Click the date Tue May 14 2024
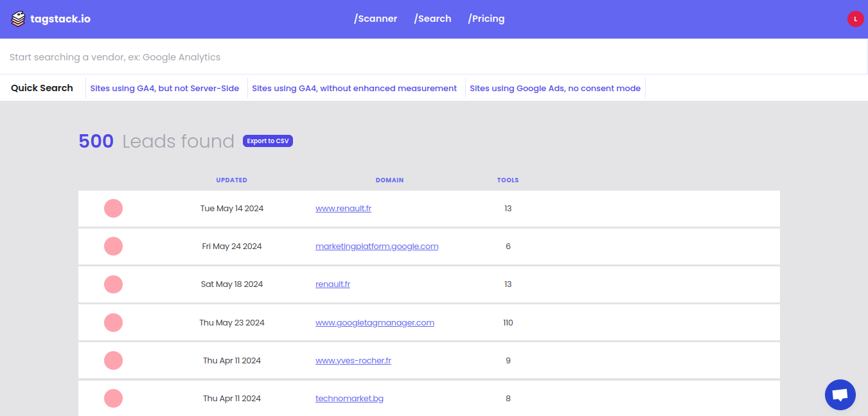This screenshot has height=416, width=868. (232, 209)
